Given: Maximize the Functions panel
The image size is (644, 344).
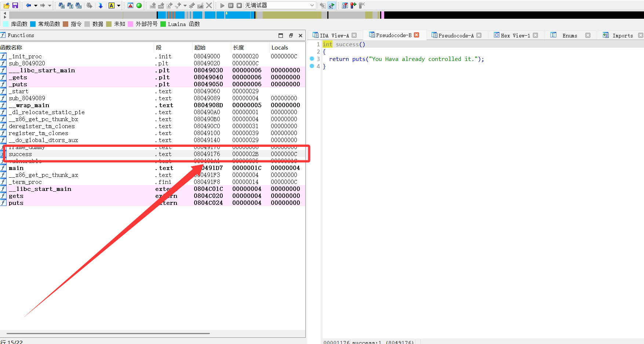Looking at the screenshot, I should pyautogui.click(x=281, y=36).
